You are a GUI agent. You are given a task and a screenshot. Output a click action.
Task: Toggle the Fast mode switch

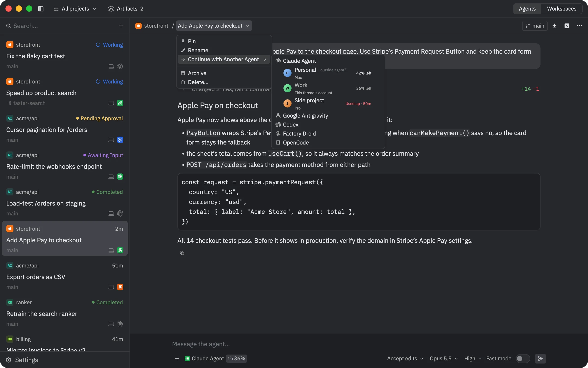[x=523, y=359]
